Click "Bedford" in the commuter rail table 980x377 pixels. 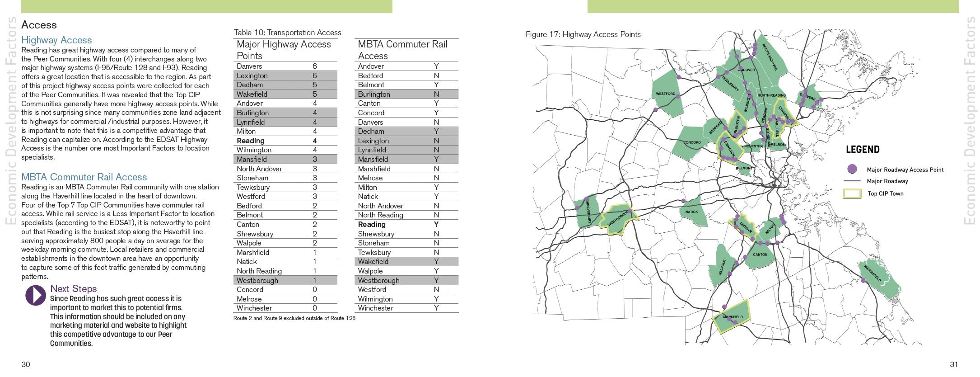[x=370, y=76]
